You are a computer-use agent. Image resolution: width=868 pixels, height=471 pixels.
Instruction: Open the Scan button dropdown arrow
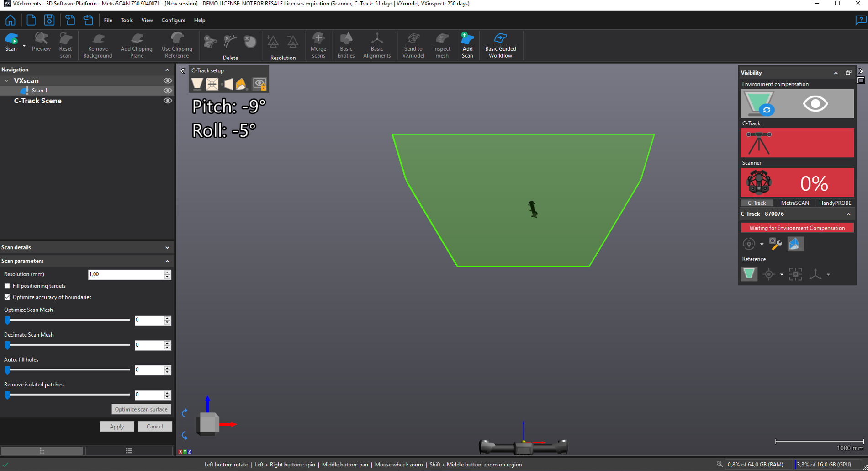(x=24, y=46)
